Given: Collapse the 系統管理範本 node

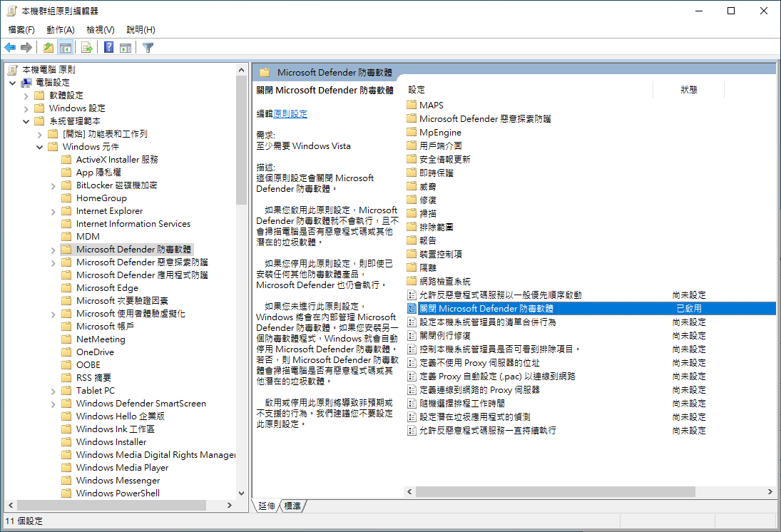Looking at the screenshot, I should 26,121.
